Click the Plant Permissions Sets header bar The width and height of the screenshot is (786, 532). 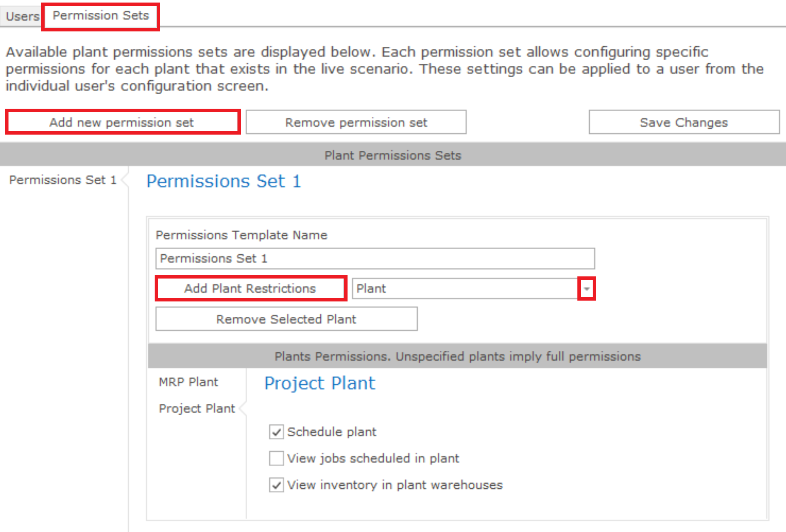(x=393, y=155)
